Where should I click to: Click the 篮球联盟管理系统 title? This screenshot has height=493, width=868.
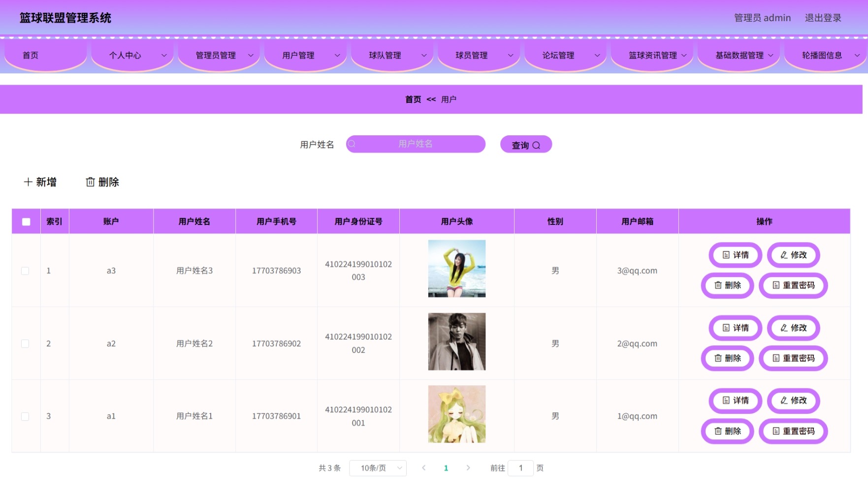[65, 18]
